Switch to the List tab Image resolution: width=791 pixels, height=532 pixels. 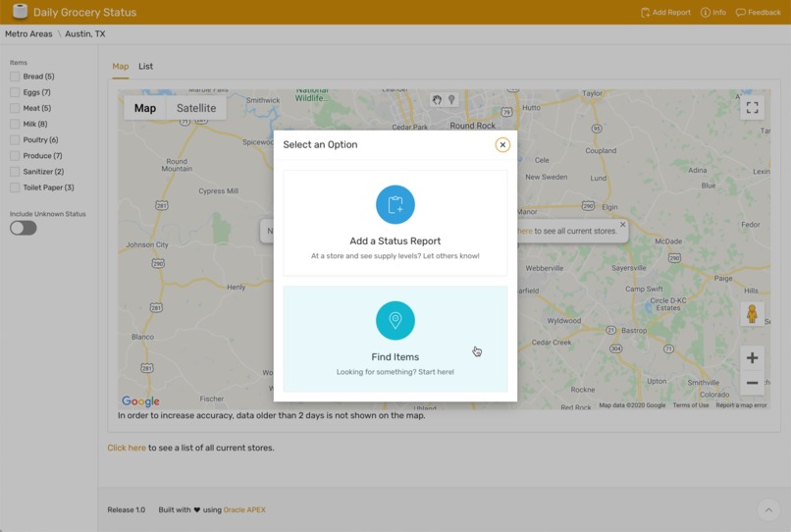point(145,66)
